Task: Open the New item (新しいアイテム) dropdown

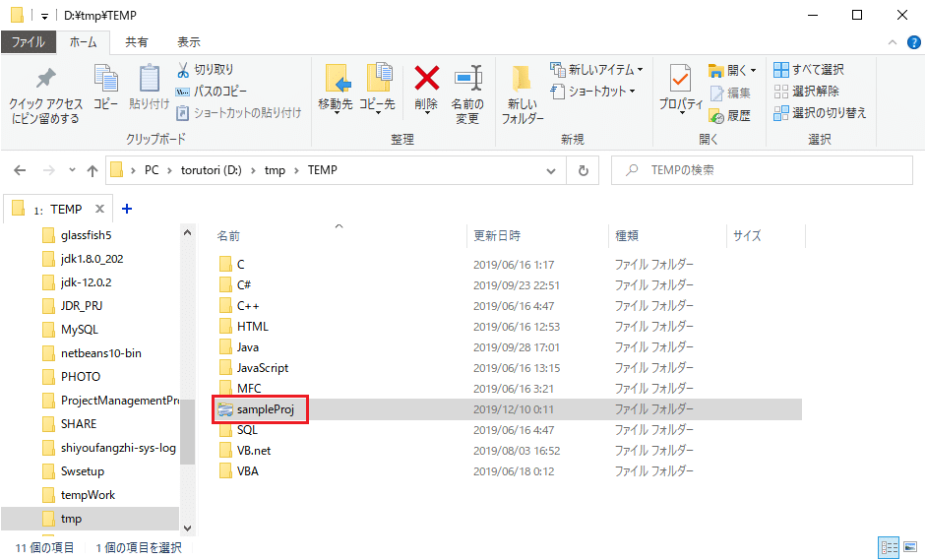Action: 596,70
